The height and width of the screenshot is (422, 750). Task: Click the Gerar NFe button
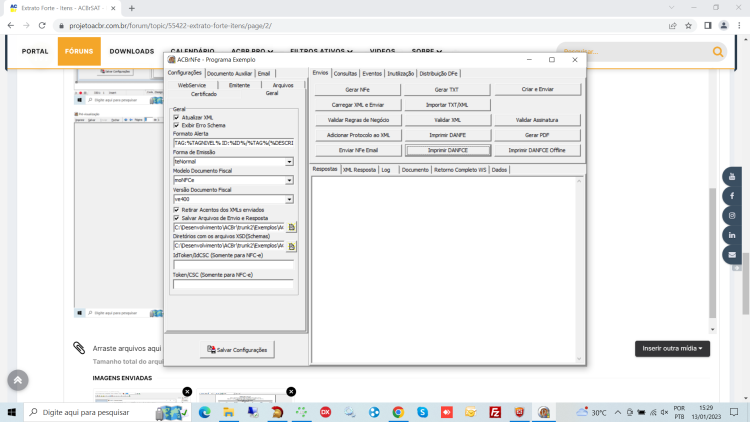click(357, 89)
